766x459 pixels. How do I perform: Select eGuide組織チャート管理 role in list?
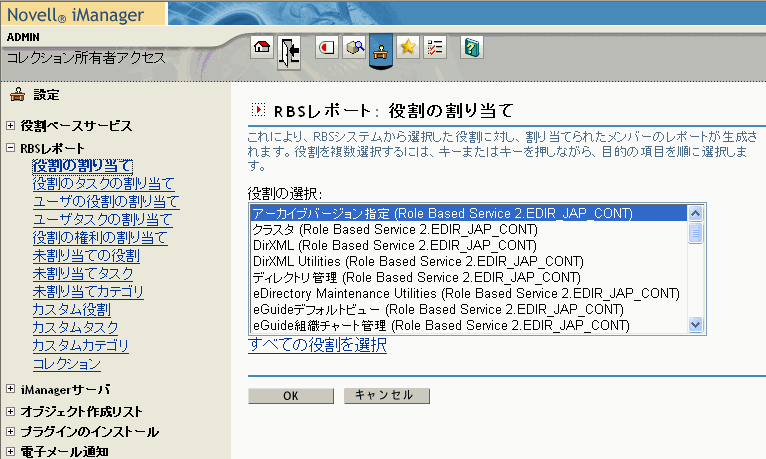[468, 325]
